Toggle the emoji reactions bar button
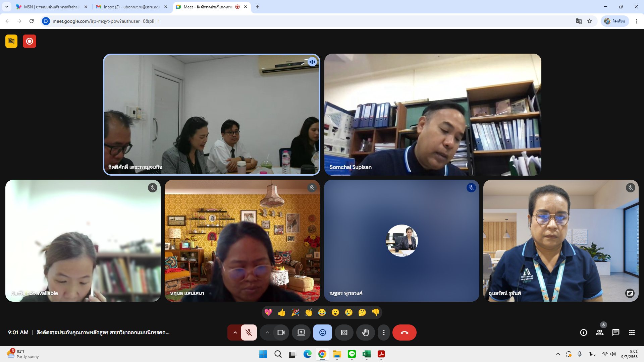 pyautogui.click(x=322, y=333)
